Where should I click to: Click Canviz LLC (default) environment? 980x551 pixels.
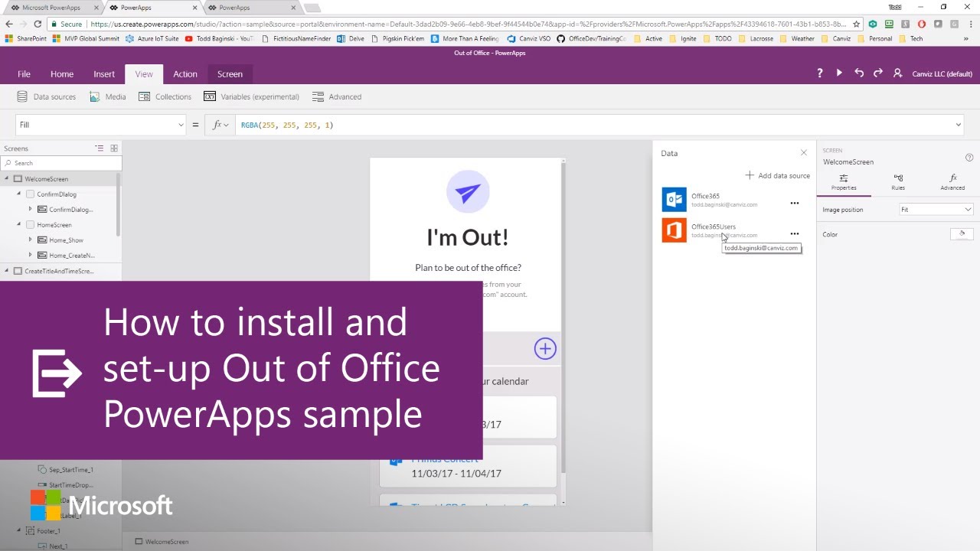942,74
